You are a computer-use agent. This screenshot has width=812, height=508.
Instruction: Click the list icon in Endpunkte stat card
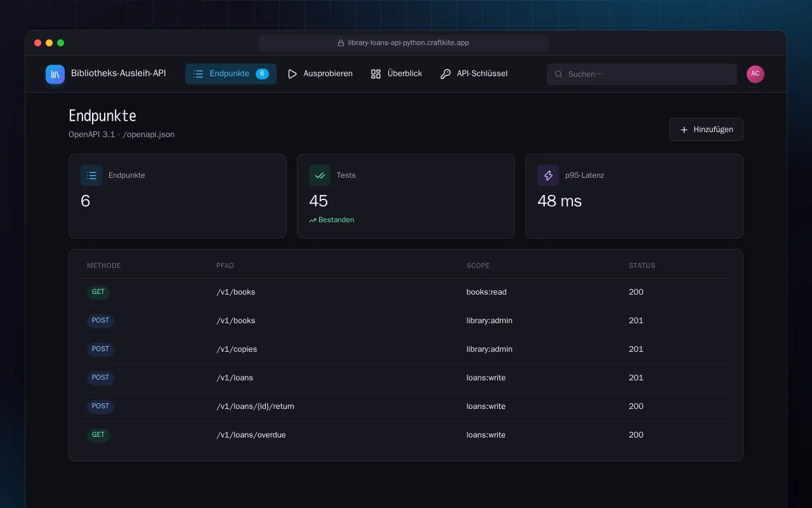tap(91, 175)
